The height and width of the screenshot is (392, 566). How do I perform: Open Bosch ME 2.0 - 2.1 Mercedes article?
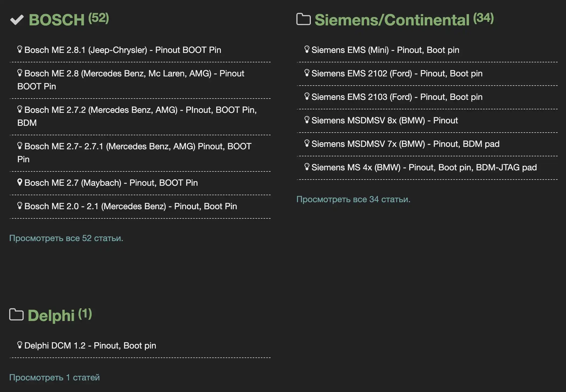[130, 206]
